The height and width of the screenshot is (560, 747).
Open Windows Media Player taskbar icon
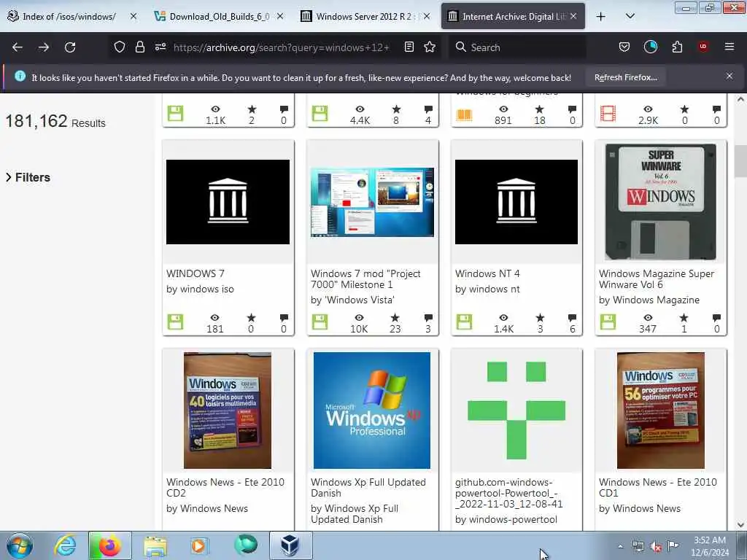coord(199,546)
